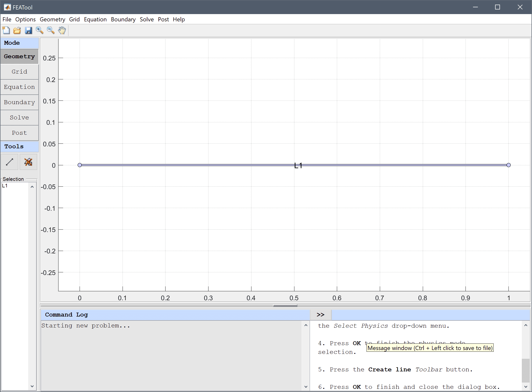
Task: Click the Delete geometry object tool
Action: 28,162
